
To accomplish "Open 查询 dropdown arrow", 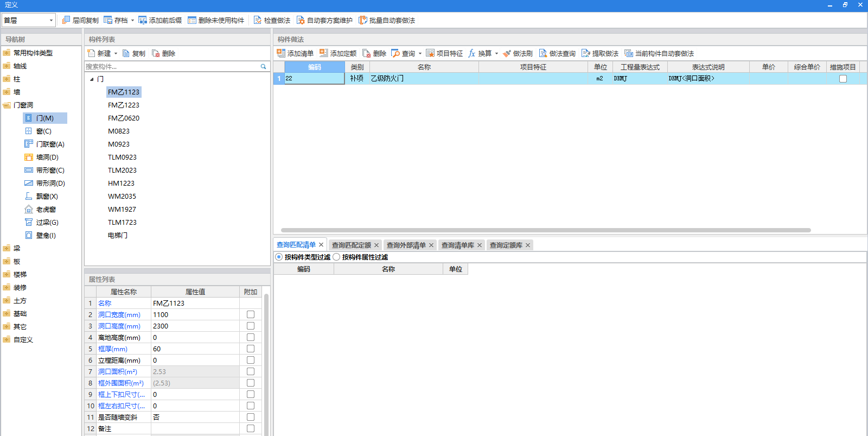I will click(x=420, y=54).
